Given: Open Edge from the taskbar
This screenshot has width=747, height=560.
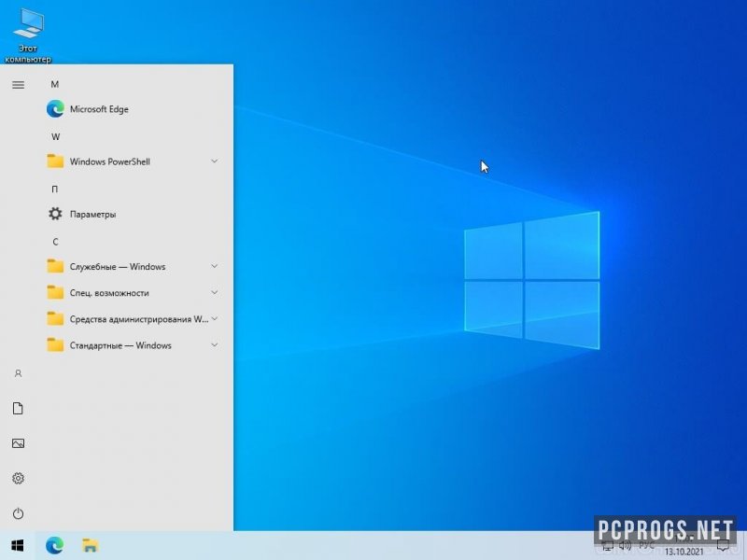Looking at the screenshot, I should [55, 545].
